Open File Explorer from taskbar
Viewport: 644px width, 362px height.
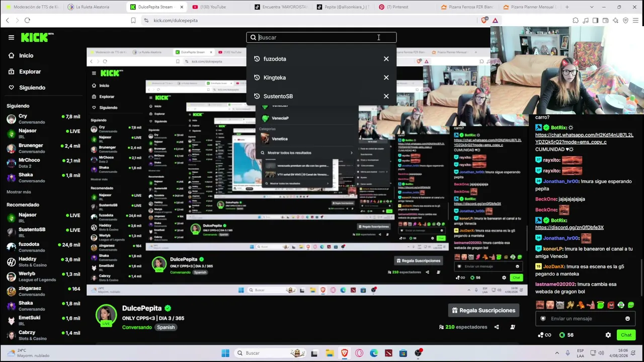[x=330, y=353]
